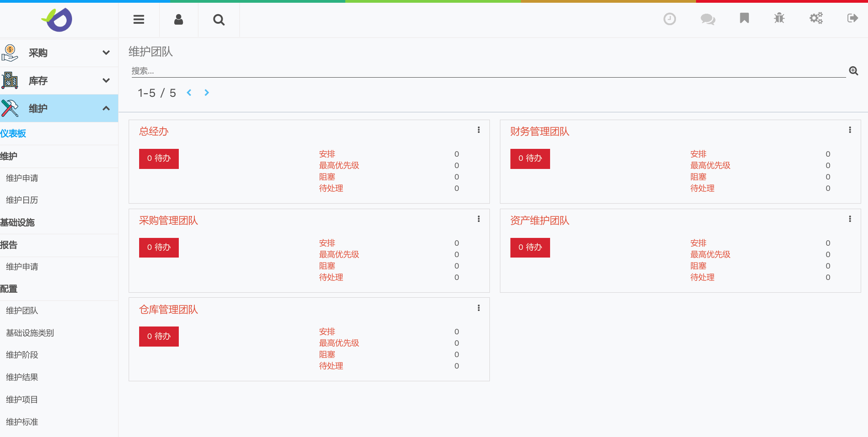
Task: Open options menu for 总经办 card
Action: (x=478, y=130)
